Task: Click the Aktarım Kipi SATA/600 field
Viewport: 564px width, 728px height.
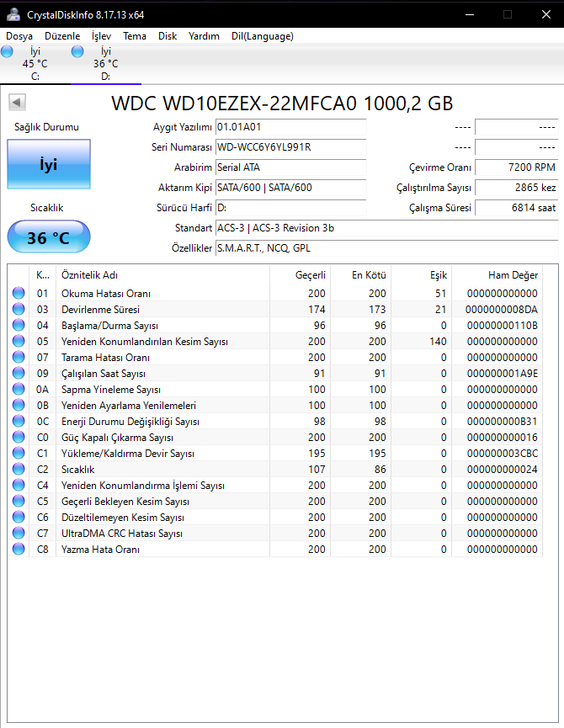Action: (290, 188)
